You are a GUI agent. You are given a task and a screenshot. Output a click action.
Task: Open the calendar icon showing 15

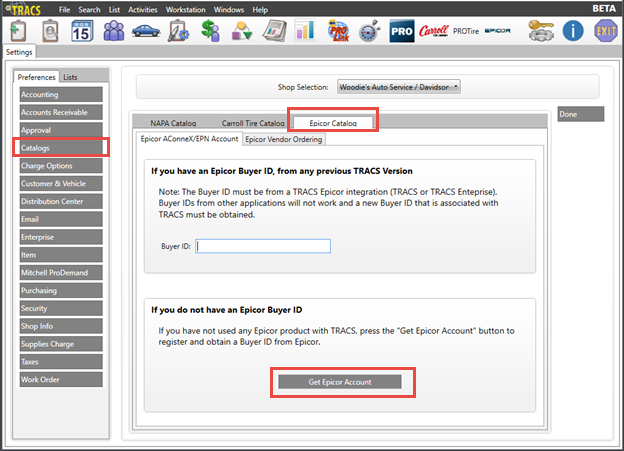coord(82,31)
